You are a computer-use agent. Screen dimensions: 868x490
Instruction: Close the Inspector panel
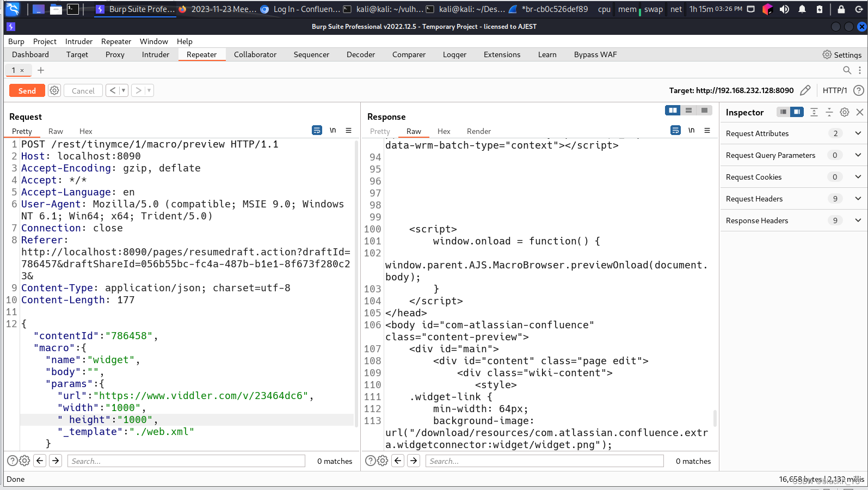[860, 112]
